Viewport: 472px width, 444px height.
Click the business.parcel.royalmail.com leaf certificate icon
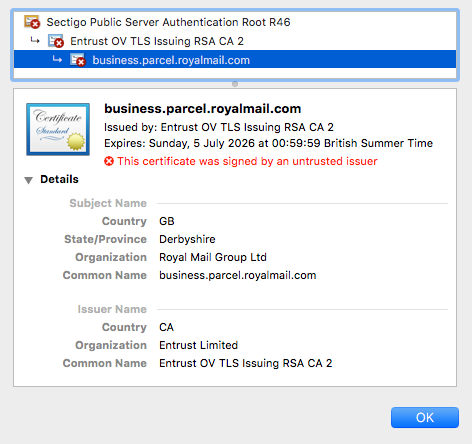point(78,60)
